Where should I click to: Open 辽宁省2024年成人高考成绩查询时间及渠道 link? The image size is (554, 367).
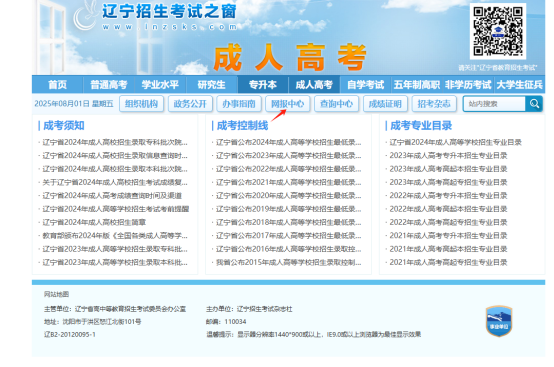[112, 196]
